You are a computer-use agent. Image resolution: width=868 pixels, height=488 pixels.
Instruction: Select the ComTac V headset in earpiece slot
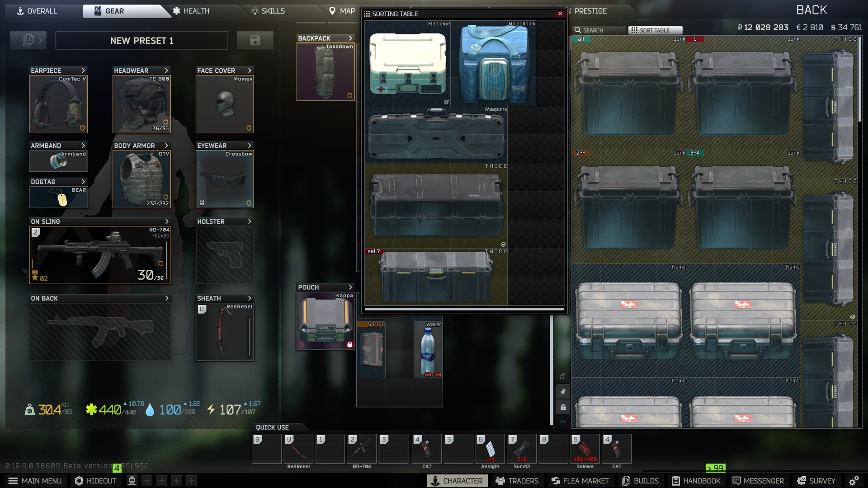click(x=58, y=104)
